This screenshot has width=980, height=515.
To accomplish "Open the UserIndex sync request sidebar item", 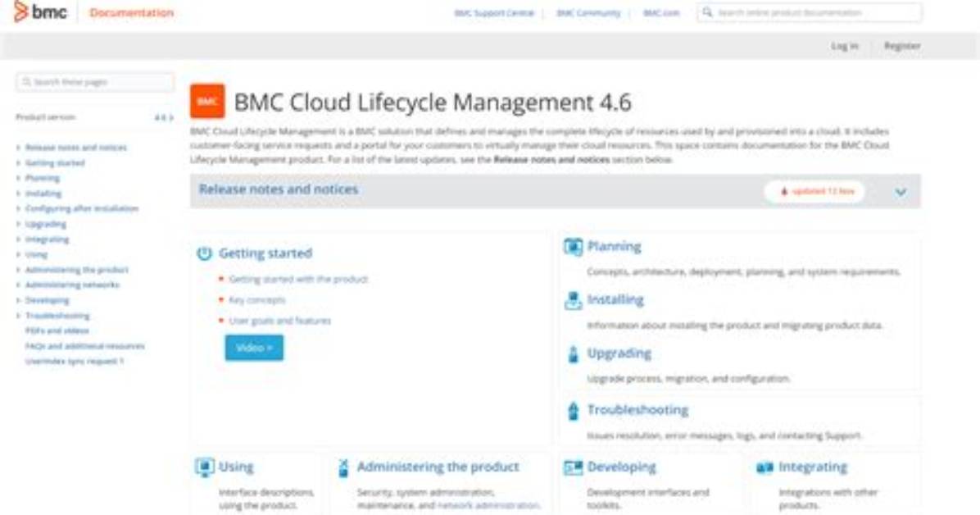I will 75,361.
